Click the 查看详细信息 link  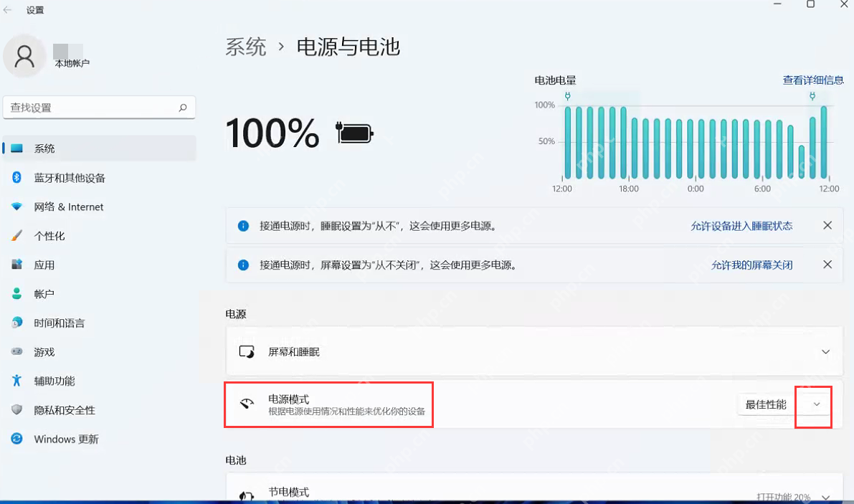click(x=813, y=80)
